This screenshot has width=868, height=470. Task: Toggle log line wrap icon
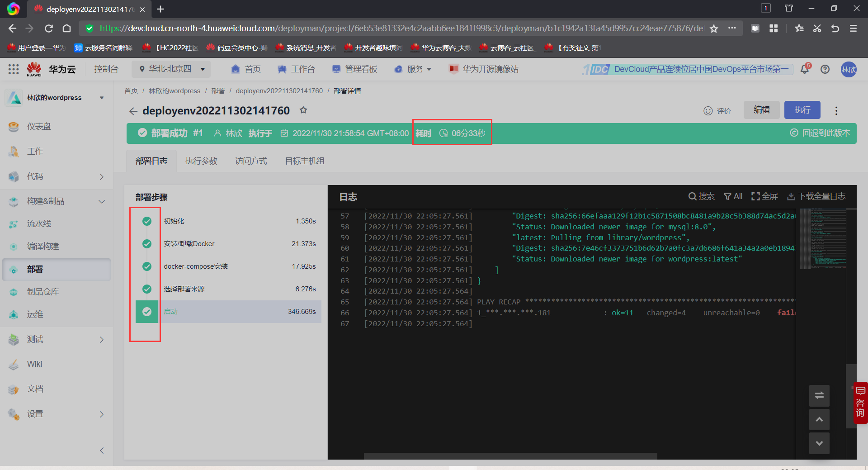pyautogui.click(x=819, y=395)
